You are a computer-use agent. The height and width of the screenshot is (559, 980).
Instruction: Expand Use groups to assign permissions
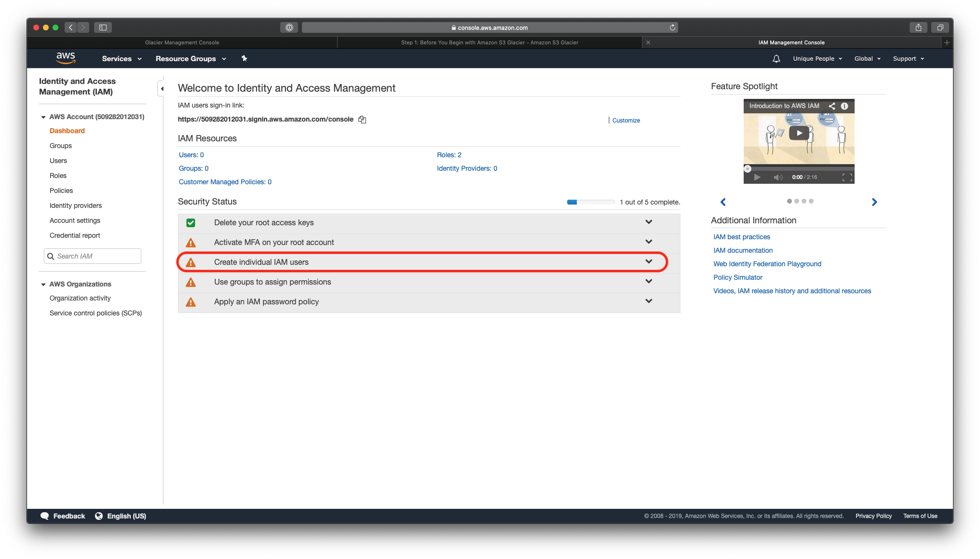point(649,281)
